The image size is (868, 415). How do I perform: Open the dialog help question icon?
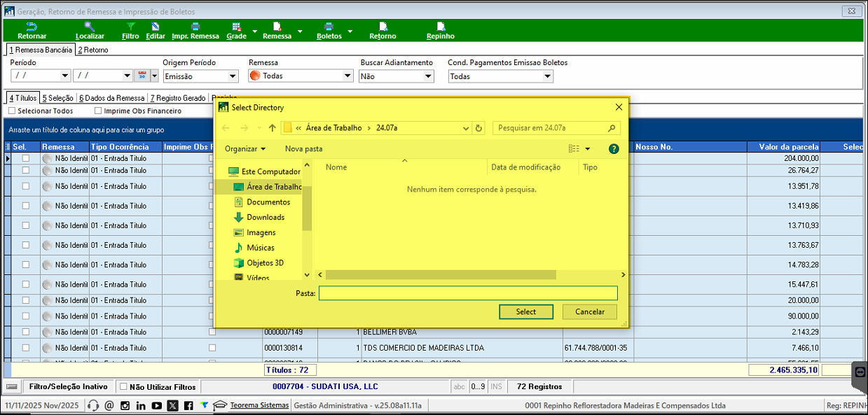coord(614,149)
